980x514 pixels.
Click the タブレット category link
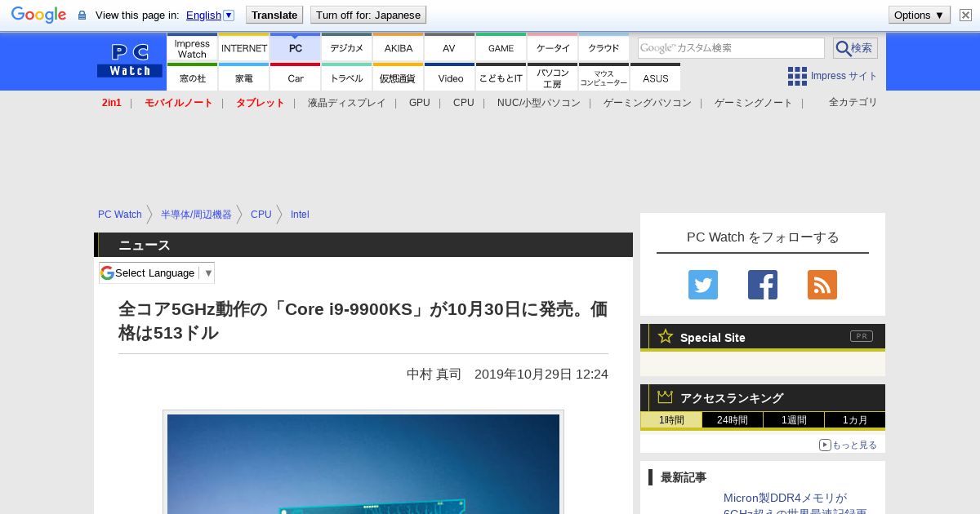point(260,103)
